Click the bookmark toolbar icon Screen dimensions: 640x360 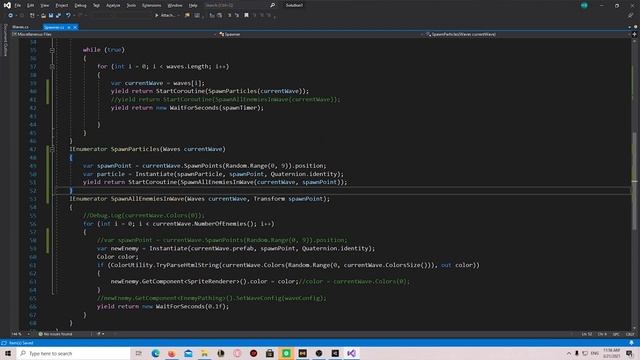[x=246, y=15]
